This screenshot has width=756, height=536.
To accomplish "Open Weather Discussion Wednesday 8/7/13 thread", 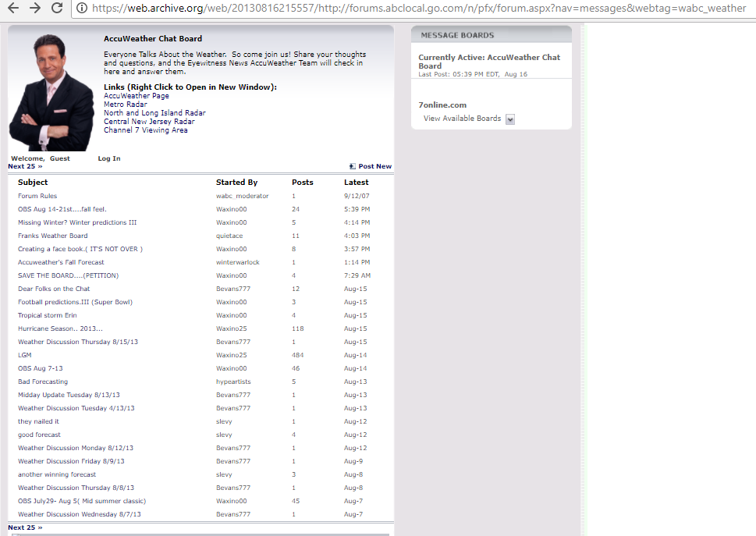I will pos(79,514).
